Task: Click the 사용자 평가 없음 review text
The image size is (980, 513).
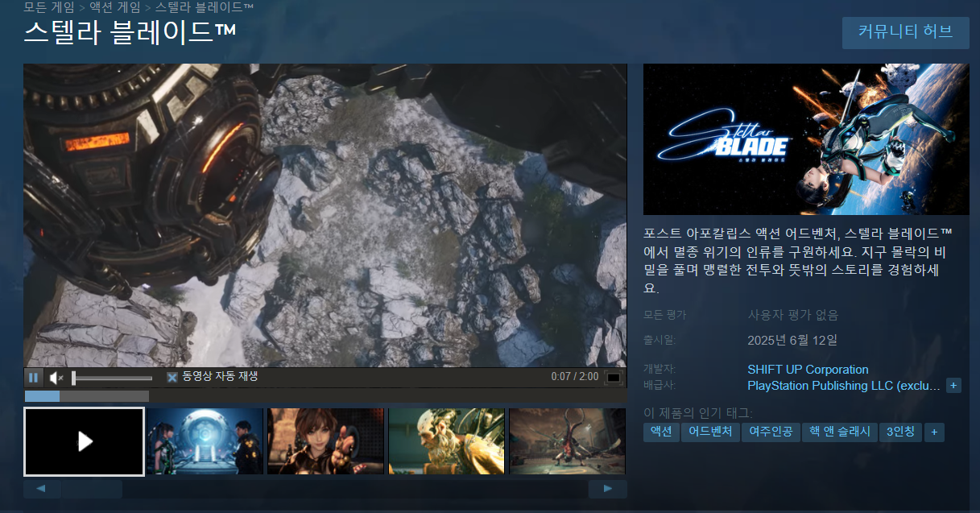Action: [792, 315]
